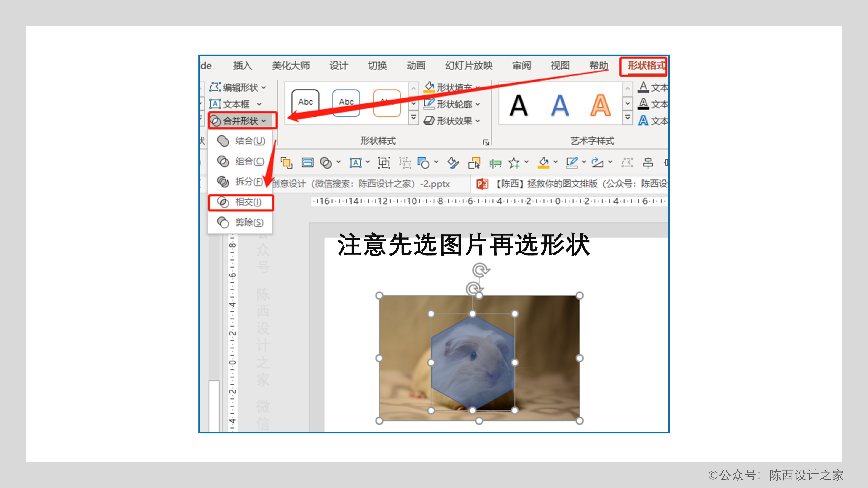Choose 剪除(S) subtract option
Screen dimensions: 868x488
(241, 222)
